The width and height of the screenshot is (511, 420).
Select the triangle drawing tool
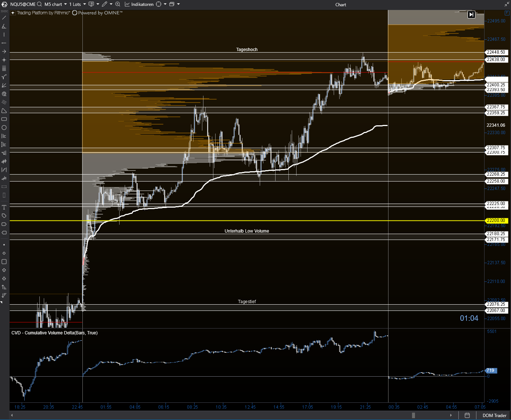click(x=4, y=111)
